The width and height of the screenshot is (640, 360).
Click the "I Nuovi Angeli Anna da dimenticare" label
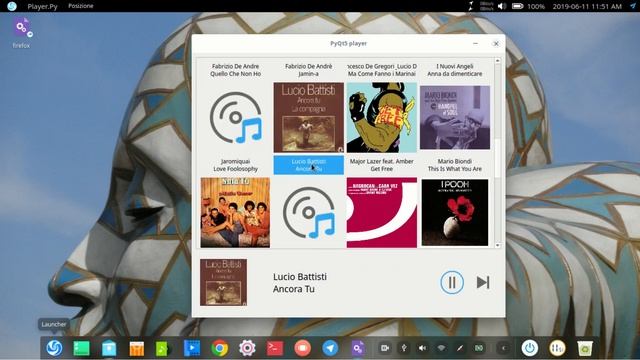pyautogui.click(x=455, y=70)
